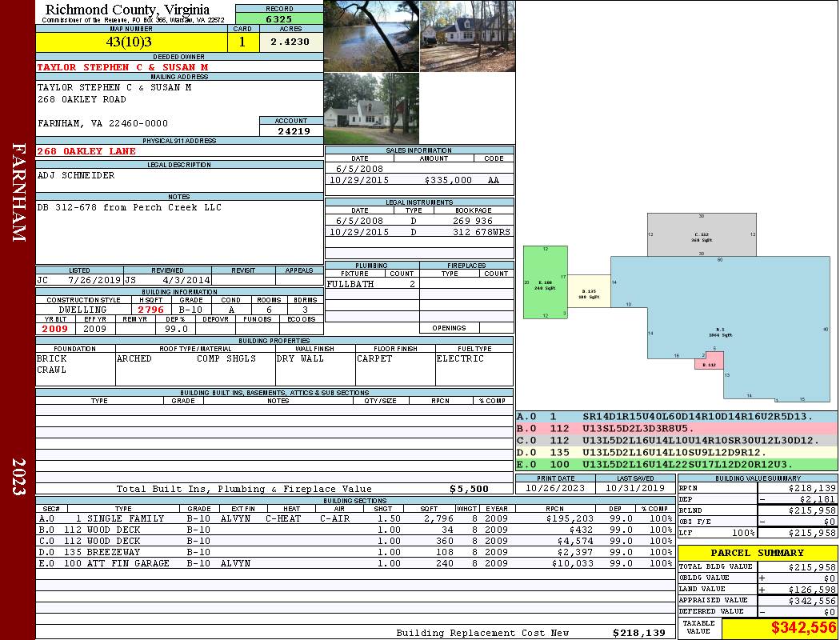Click the A.0 blue legend row
840x640 pixels.
tap(676, 417)
